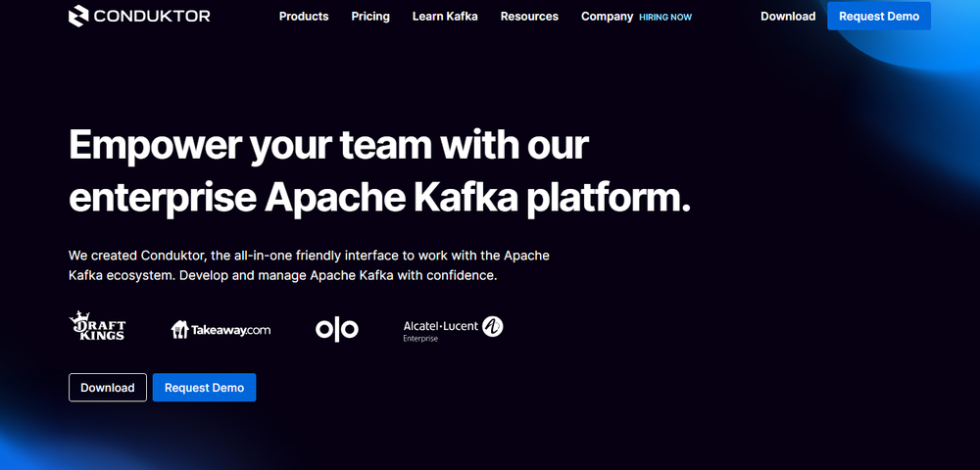
Task: Open the Resources menu
Action: (x=529, y=17)
